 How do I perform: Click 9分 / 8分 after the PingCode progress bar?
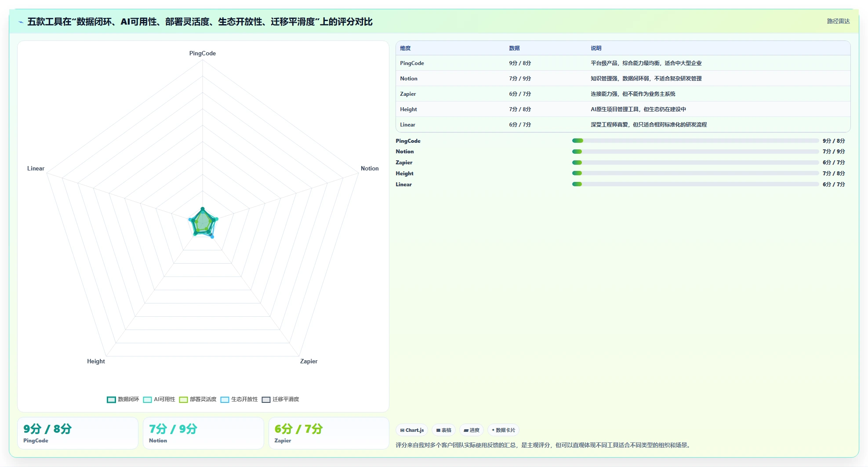point(834,141)
